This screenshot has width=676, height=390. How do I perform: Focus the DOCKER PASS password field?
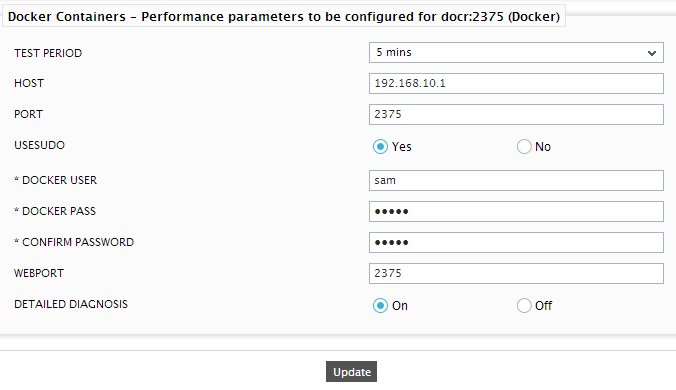(516, 212)
